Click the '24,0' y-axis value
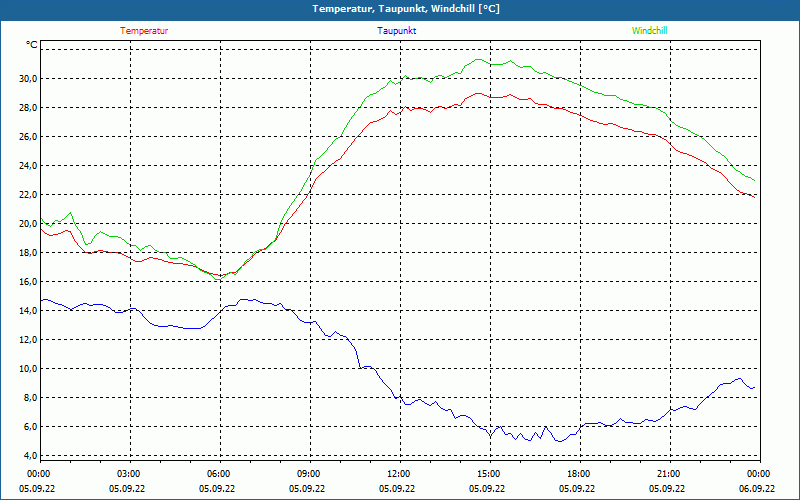This screenshot has height=500, width=800. 28,166
